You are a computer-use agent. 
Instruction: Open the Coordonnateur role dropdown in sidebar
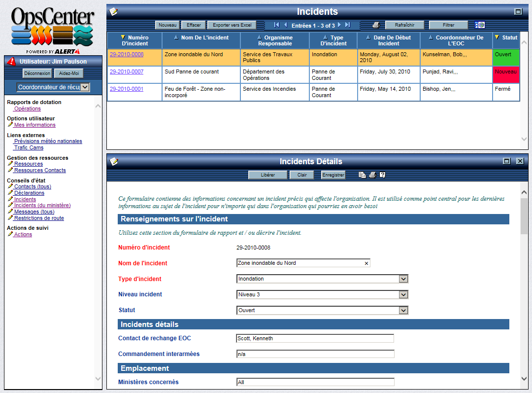pos(85,87)
